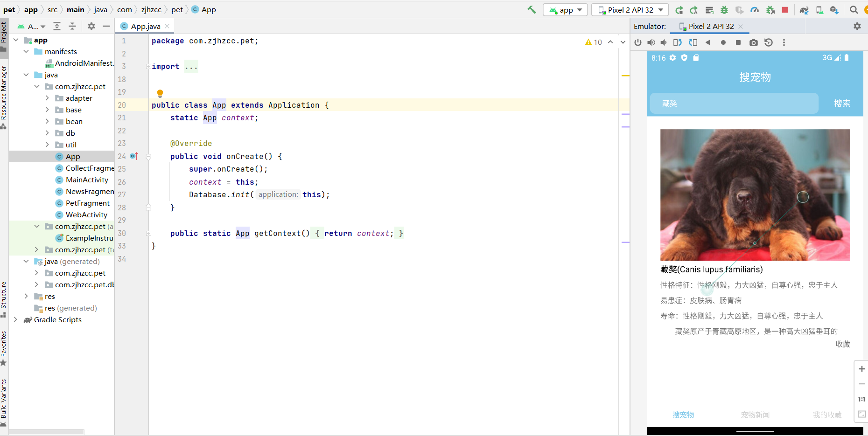
Task: Open the Favorites side tab
Action: tap(4, 348)
